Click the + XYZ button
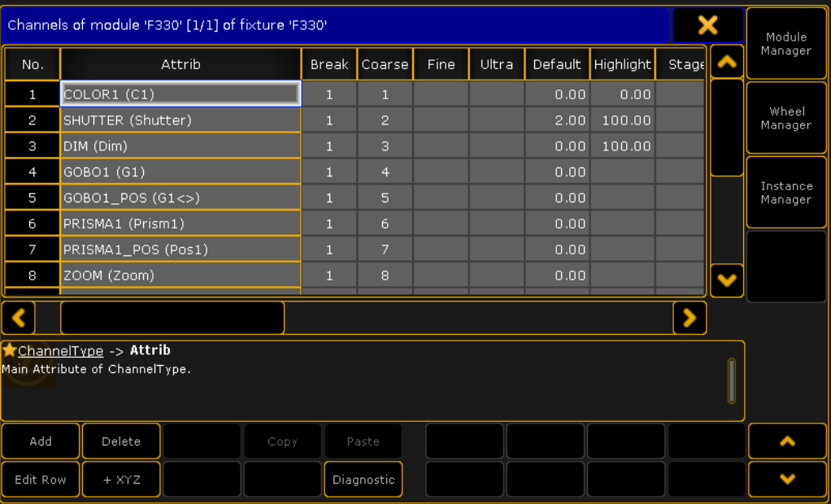 (x=121, y=480)
